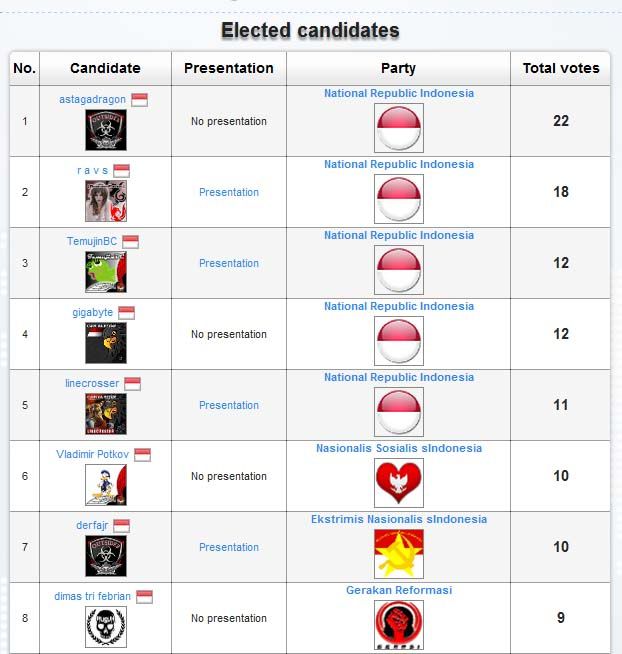Click TemujinBC's green avatar thumbnail

105,272
